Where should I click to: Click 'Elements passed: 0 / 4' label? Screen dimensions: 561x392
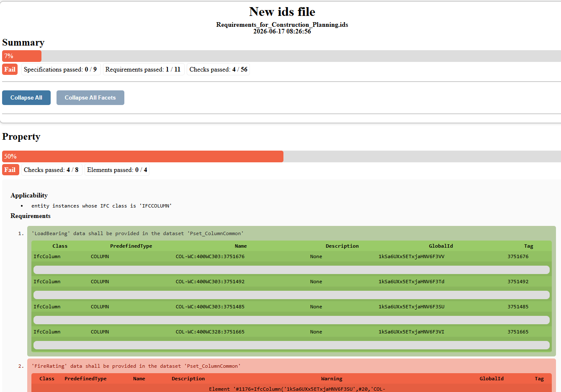point(117,170)
